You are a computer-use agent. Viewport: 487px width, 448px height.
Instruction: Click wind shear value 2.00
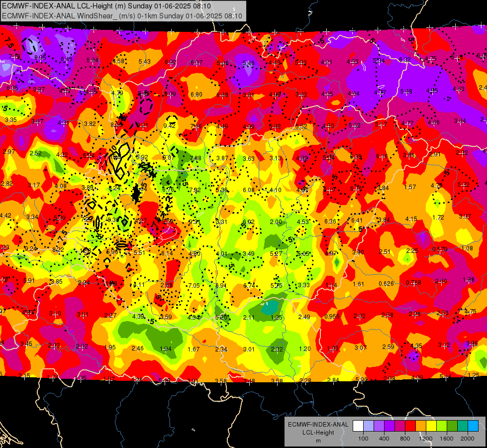[x=276, y=222]
